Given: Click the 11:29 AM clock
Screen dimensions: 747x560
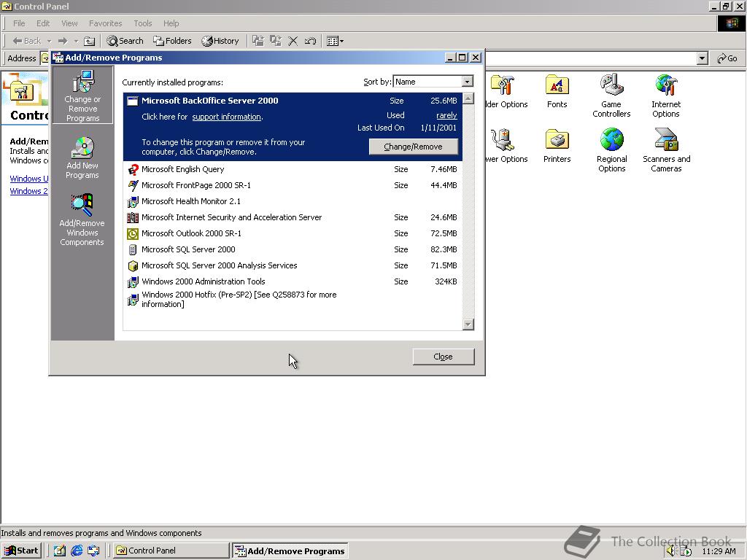Looking at the screenshot, I should tap(719, 551).
